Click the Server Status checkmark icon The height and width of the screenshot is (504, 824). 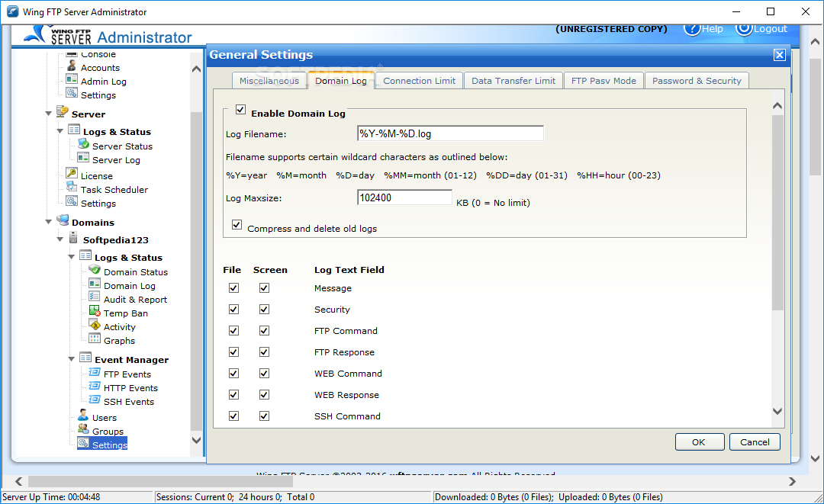coord(83,144)
